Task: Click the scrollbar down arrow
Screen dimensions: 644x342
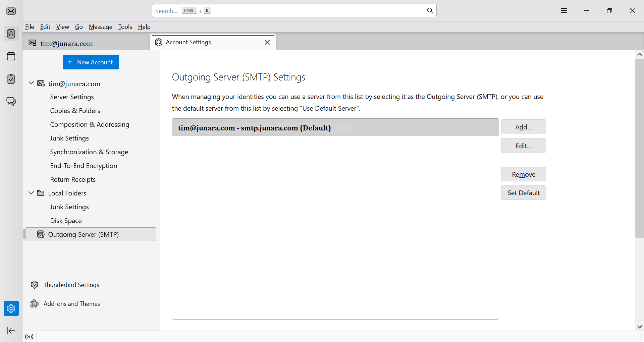Action: click(x=639, y=327)
